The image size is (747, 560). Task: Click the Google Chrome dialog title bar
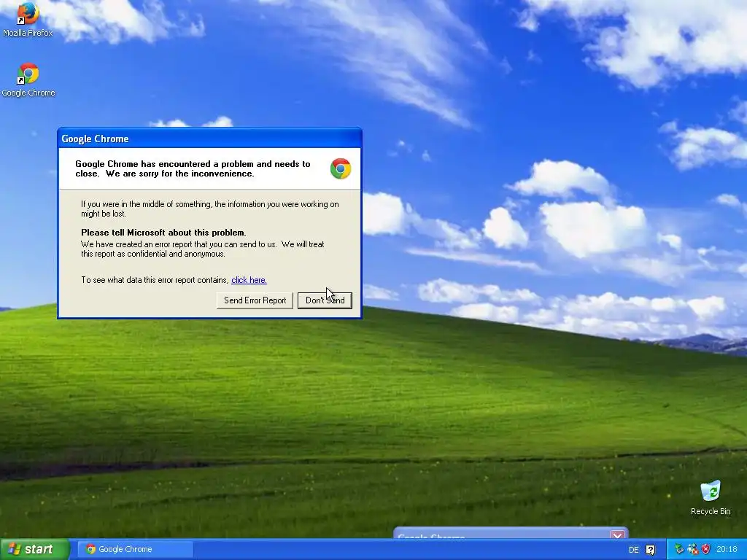click(x=209, y=139)
